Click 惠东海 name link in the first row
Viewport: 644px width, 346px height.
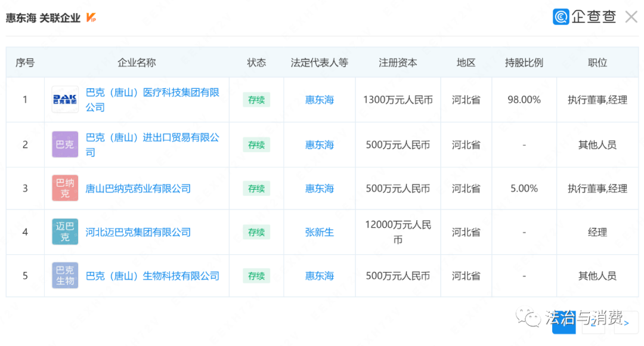point(320,100)
